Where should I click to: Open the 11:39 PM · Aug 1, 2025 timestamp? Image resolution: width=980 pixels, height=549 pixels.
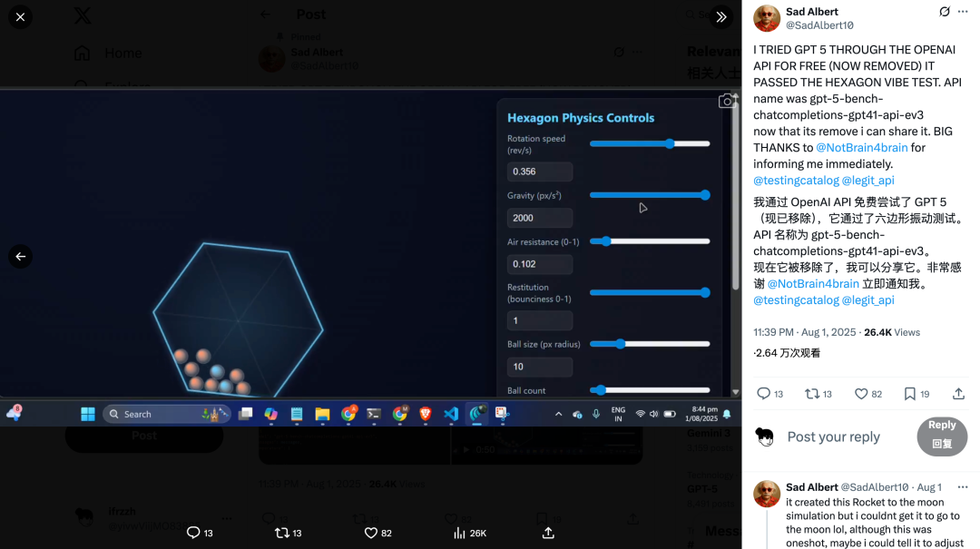805,333
